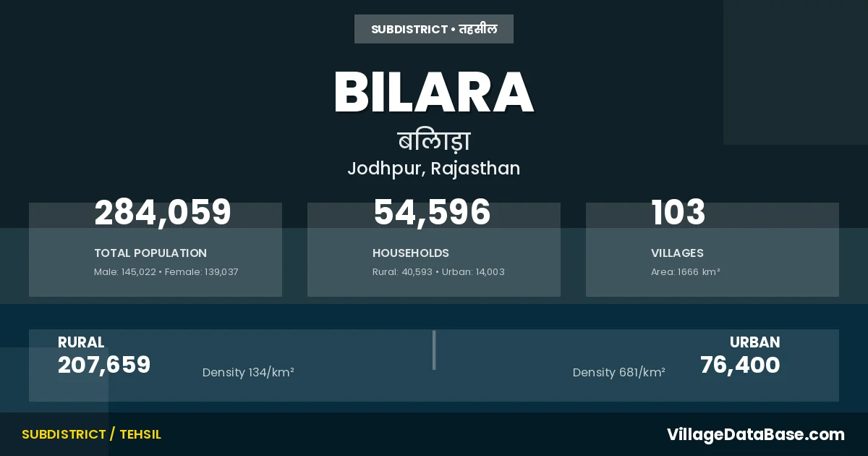Select the 76,400 urban population number
868x456 pixels.
[x=740, y=365]
